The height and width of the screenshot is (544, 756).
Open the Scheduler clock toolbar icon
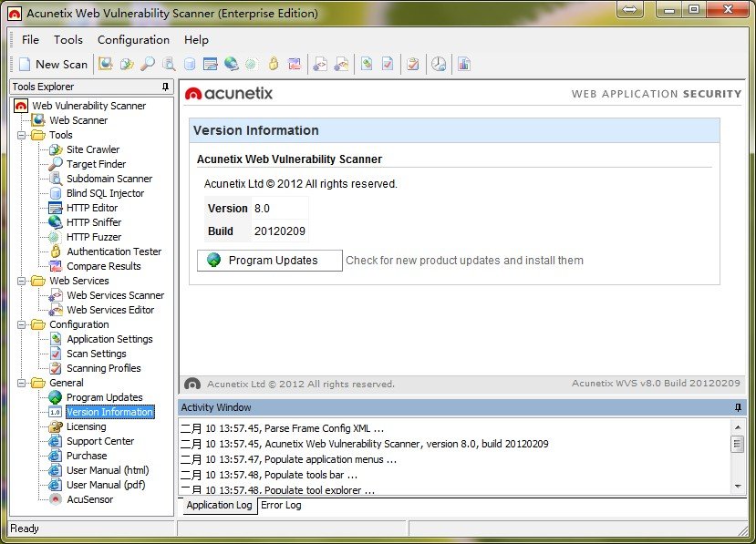[x=439, y=64]
